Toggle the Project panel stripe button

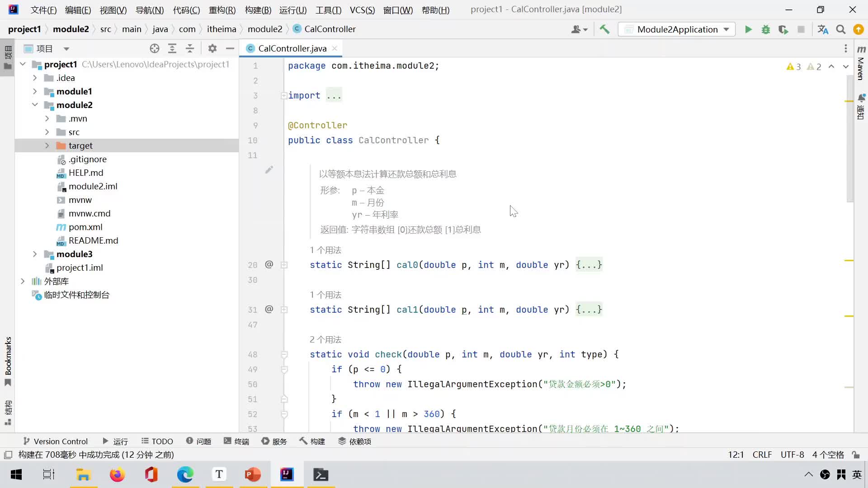[8, 57]
